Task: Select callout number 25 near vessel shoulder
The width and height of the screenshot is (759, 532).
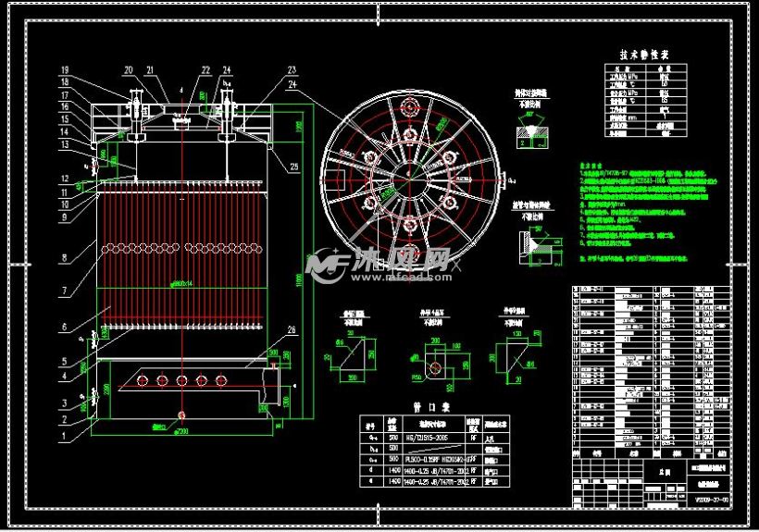Action: click(x=293, y=167)
